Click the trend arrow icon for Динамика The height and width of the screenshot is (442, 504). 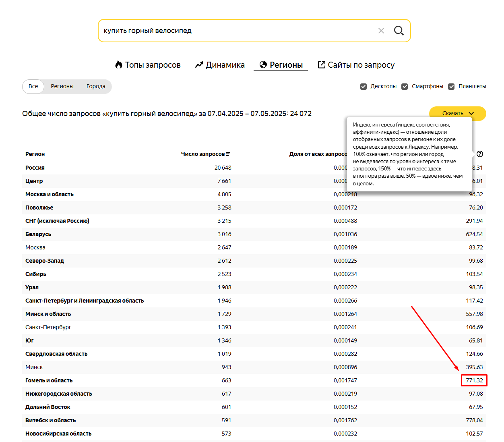pyautogui.click(x=199, y=65)
